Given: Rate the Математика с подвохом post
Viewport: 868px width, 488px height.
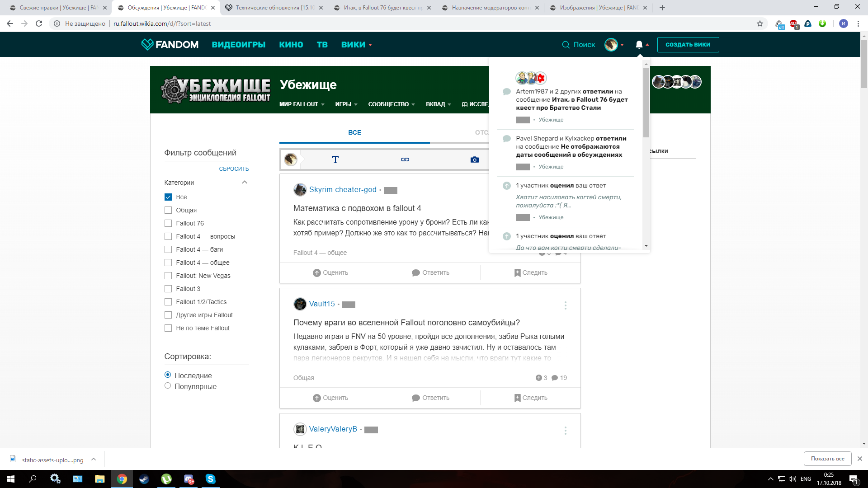Looking at the screenshot, I should point(330,272).
